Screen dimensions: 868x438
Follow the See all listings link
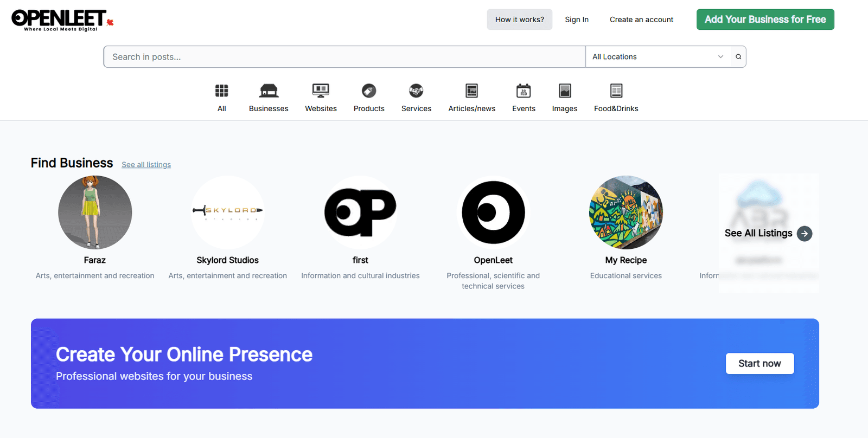click(x=146, y=165)
